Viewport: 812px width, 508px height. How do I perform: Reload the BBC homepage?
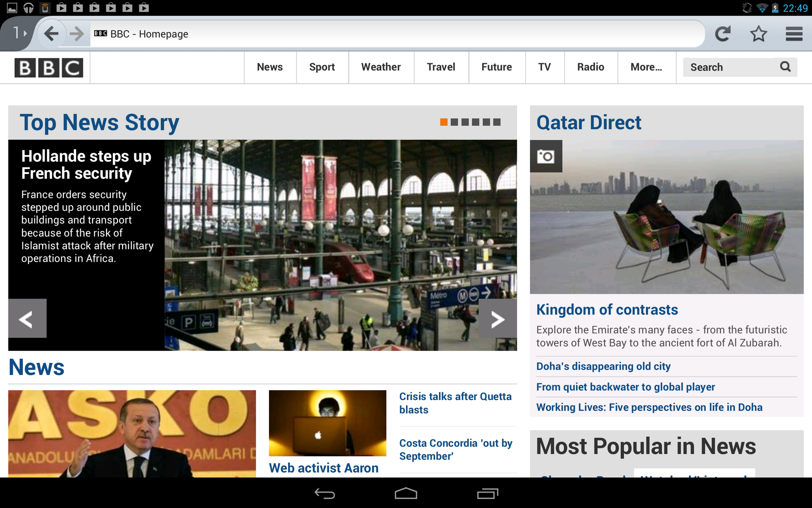pos(723,33)
